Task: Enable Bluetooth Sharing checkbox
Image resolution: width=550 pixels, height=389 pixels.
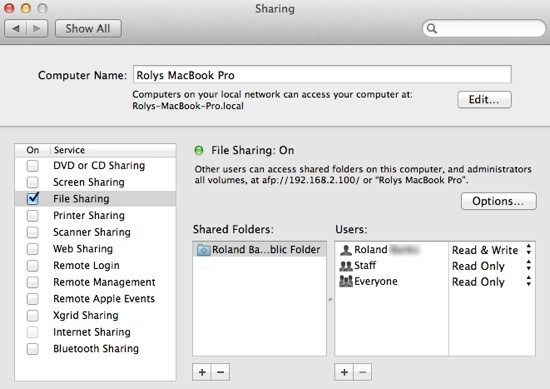Action: tap(33, 349)
